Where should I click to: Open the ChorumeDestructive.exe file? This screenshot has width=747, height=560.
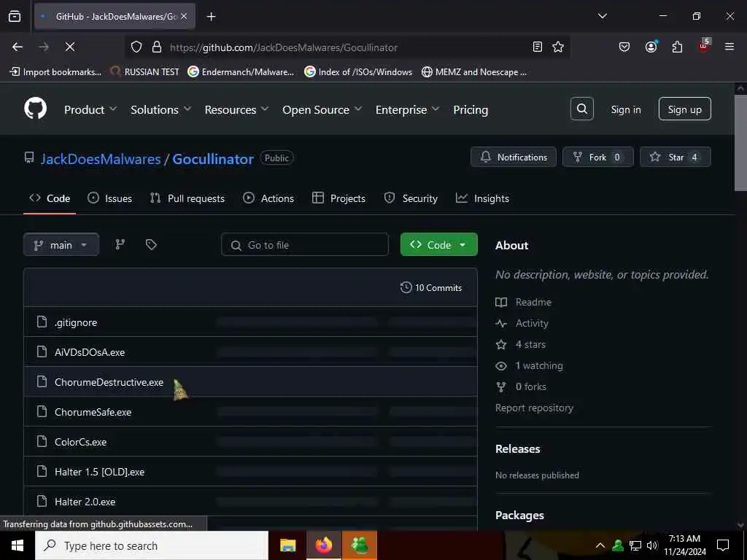(109, 382)
